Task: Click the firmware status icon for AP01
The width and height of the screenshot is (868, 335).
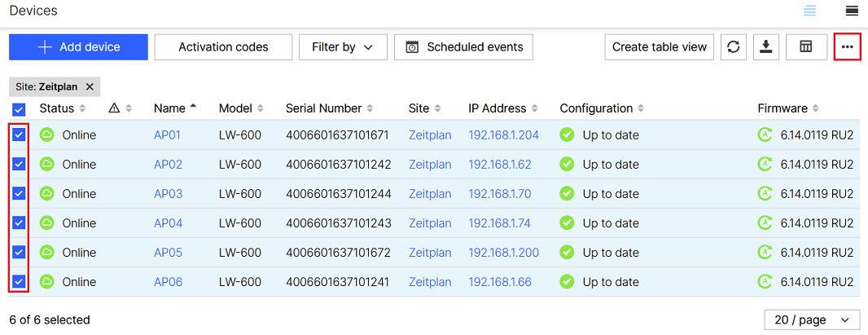Action: click(x=765, y=135)
